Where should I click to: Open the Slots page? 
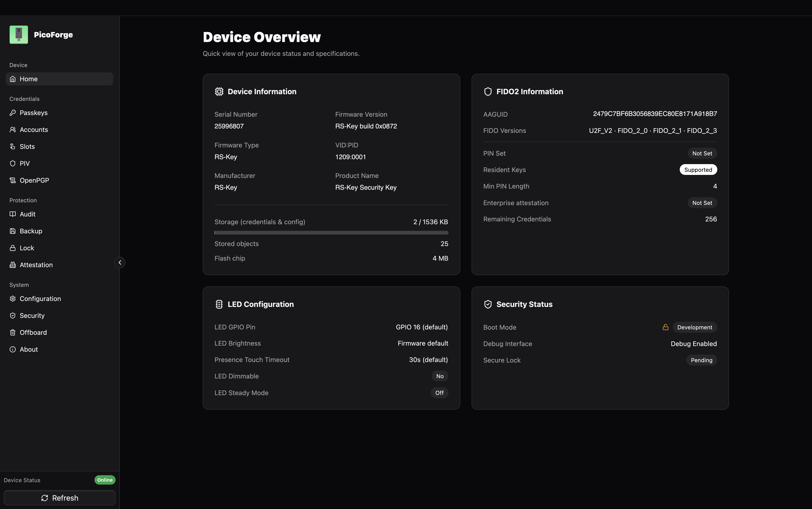coord(59,147)
